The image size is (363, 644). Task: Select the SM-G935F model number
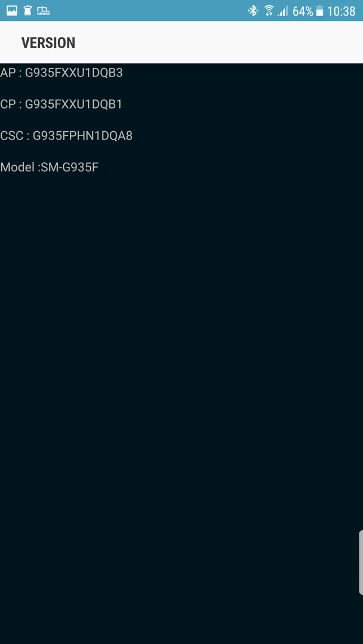[69, 167]
